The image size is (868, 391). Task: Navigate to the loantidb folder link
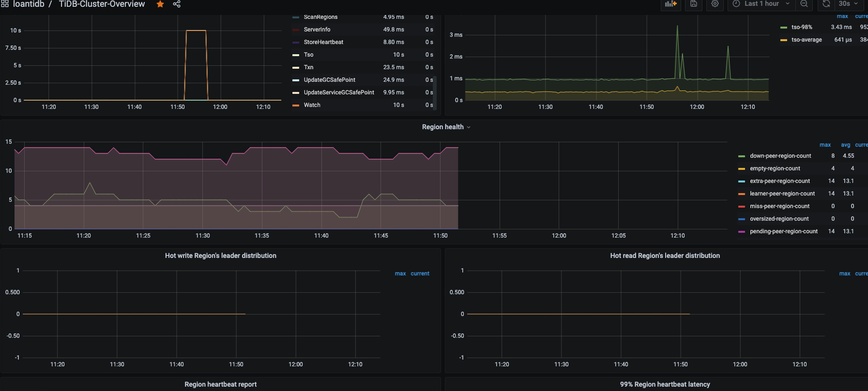[x=29, y=4]
